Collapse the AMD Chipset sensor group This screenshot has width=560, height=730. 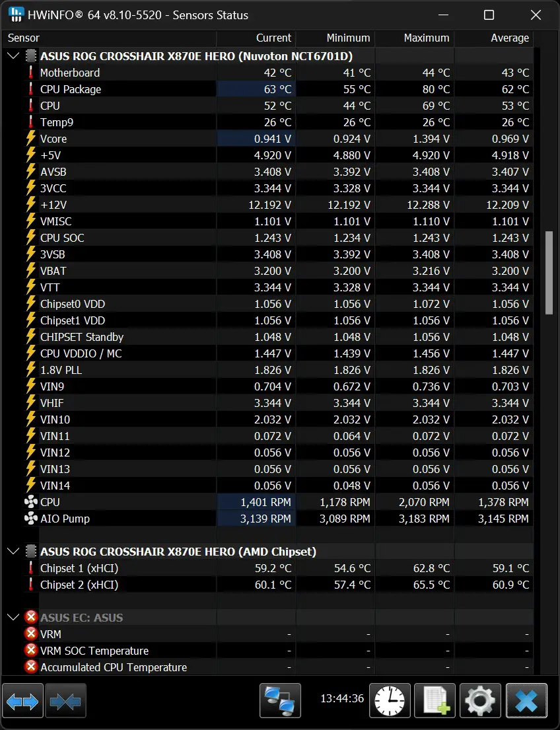click(13, 552)
